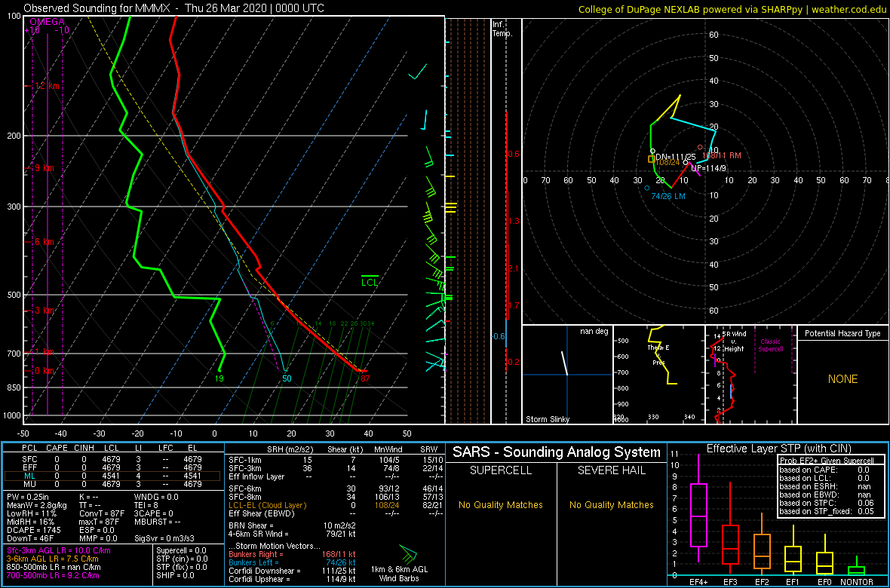Click the CAPE column header
Image resolution: width=890 pixels, height=588 pixels.
[x=57, y=449]
